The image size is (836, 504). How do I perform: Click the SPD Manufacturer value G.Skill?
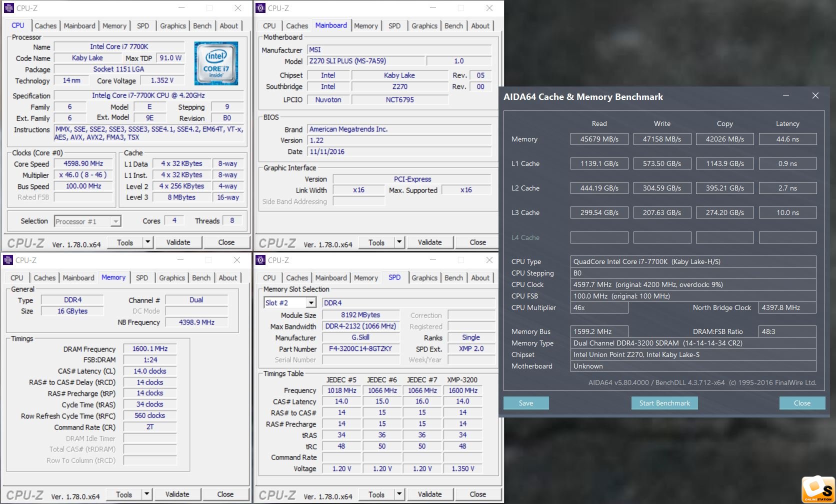click(x=360, y=337)
